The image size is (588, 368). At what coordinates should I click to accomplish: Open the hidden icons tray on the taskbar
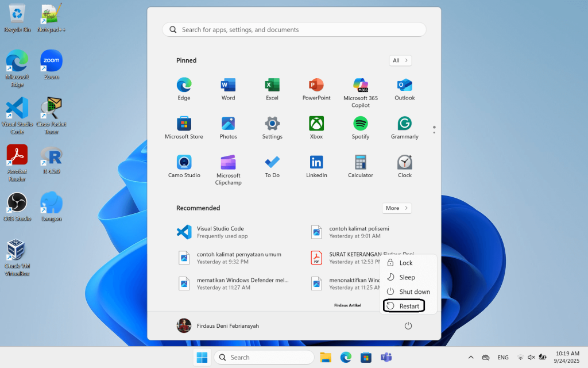(x=471, y=357)
